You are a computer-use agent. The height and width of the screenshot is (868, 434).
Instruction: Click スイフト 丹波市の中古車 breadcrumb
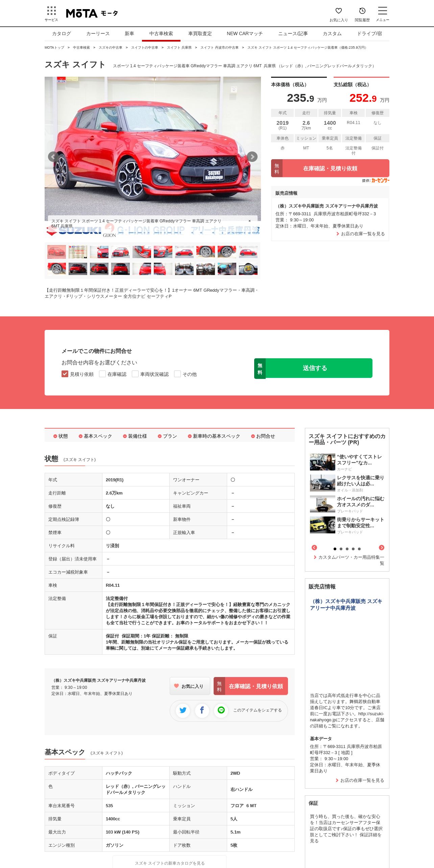tap(219, 48)
